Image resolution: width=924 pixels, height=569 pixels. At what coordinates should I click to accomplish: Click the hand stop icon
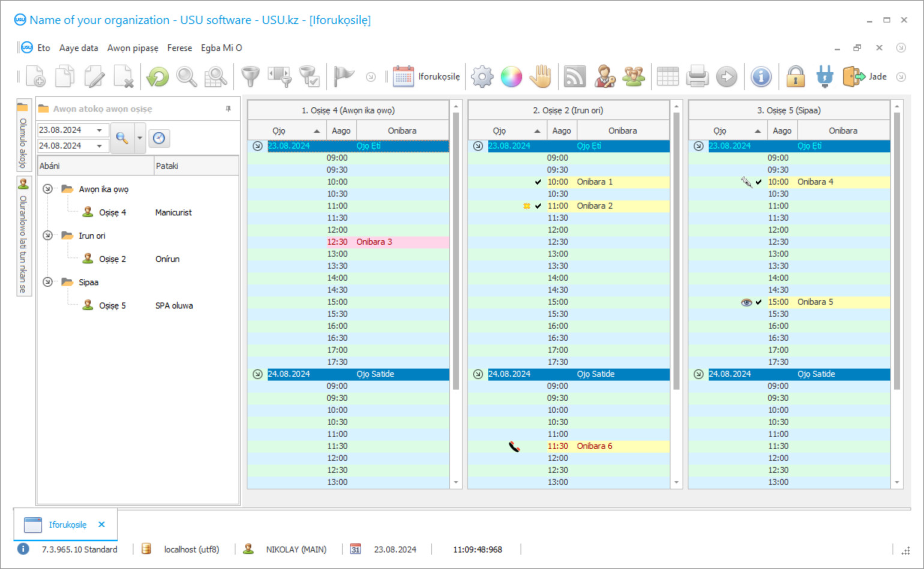[x=541, y=77]
